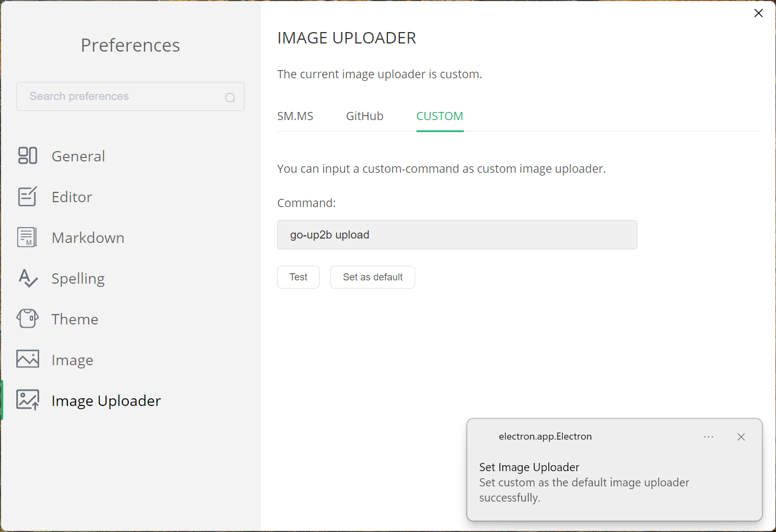
Task: Click the Image preferences icon
Action: tap(27, 359)
